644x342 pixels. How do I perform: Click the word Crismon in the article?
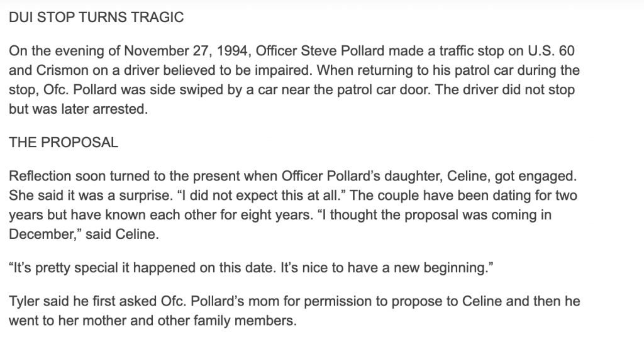coord(62,70)
